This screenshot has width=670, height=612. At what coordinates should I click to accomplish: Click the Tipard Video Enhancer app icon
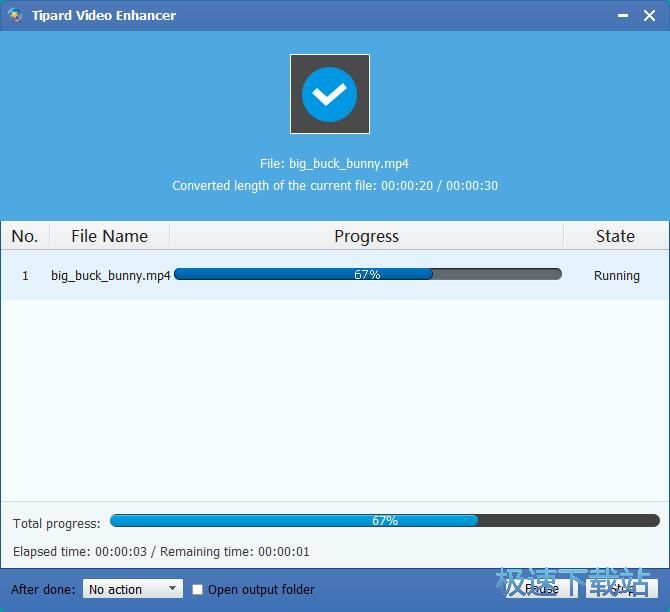point(15,15)
